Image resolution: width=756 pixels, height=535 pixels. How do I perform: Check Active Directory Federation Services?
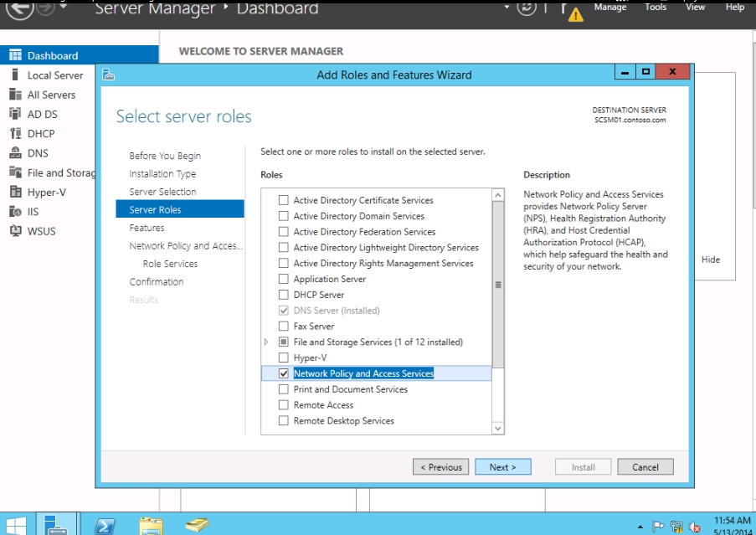284,232
